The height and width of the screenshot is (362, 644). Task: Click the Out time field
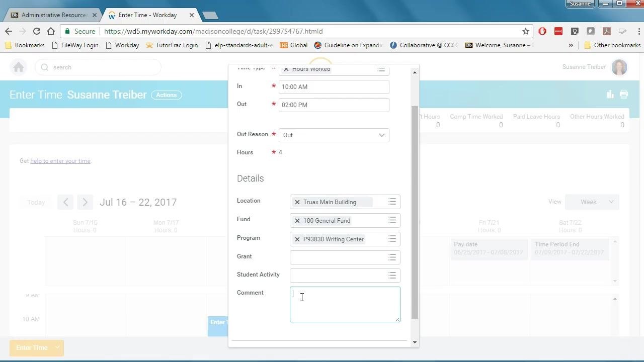click(x=334, y=105)
